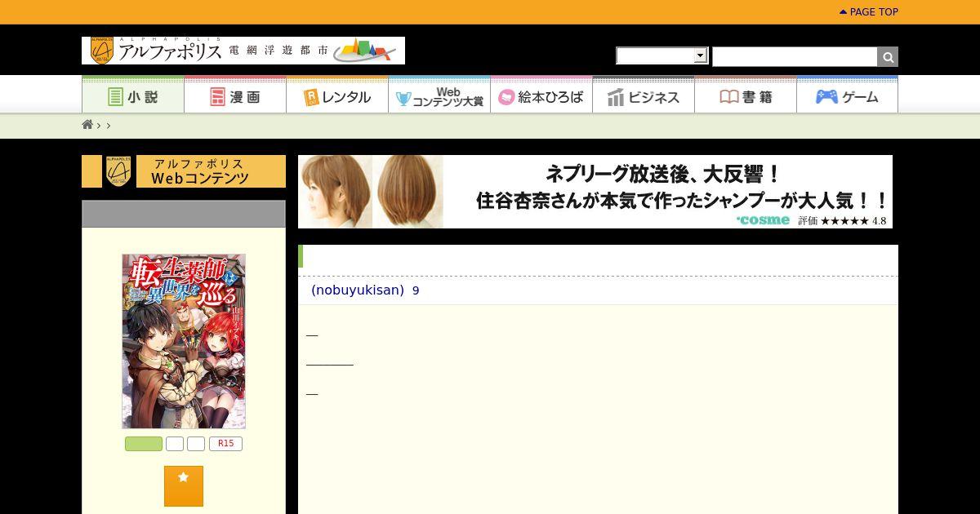
Task: Open the レンタル rental tab
Action: (x=337, y=96)
